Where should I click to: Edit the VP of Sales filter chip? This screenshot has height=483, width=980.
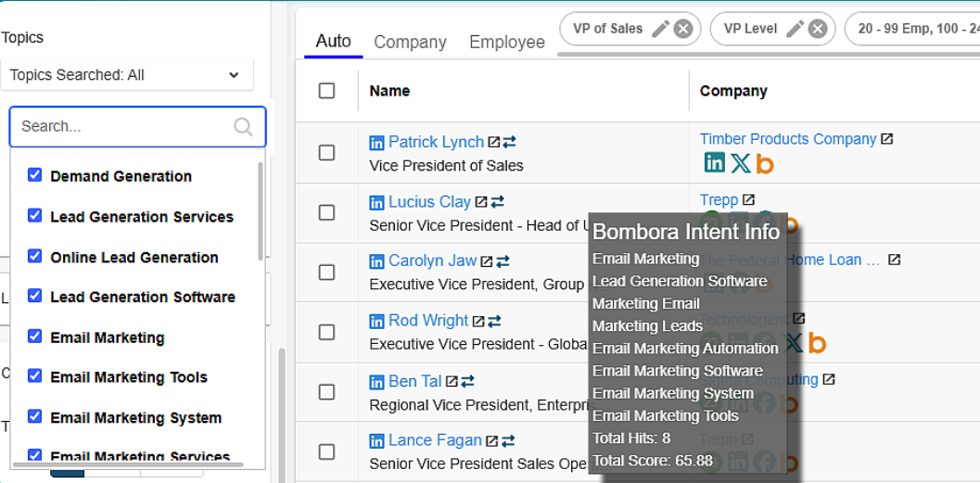point(660,29)
